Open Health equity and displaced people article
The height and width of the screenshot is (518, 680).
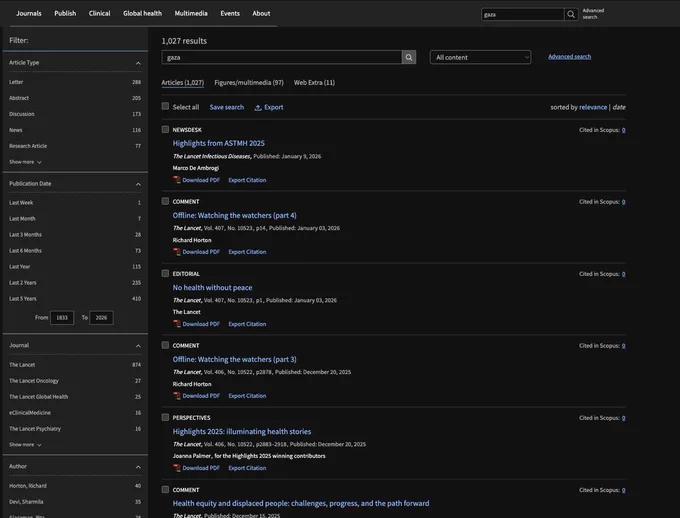[x=301, y=503]
